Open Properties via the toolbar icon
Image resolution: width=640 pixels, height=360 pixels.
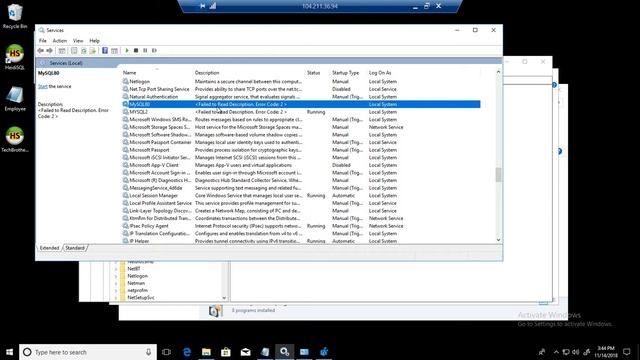[x=74, y=51]
